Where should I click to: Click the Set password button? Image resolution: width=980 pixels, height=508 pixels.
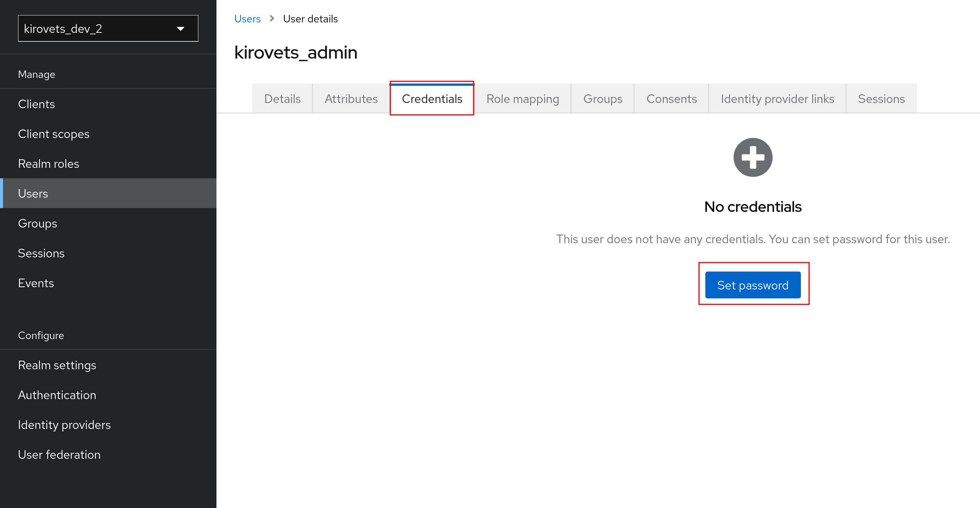752,285
